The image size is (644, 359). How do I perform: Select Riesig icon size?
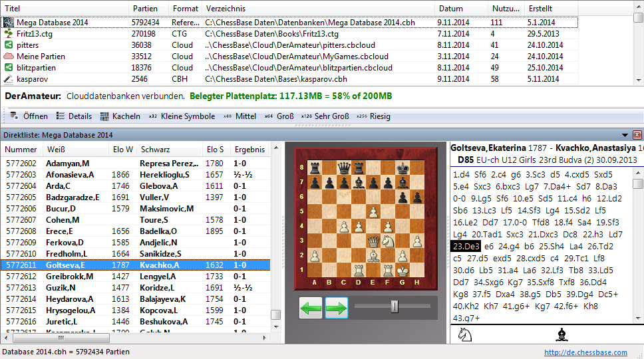pos(373,116)
